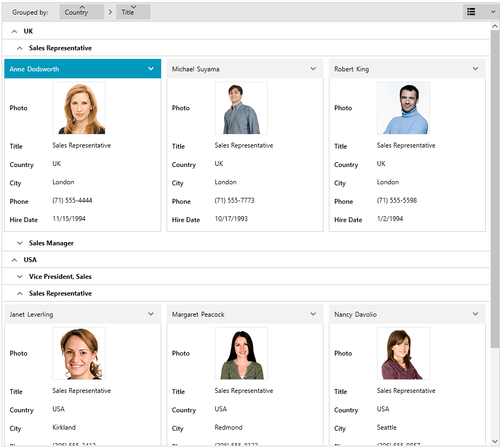Open the layout options dropdown arrow

[493, 12]
